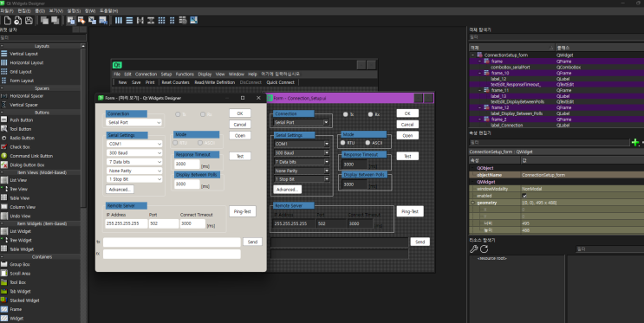644x323 pixels.
Task: Select Push Button in the widget box
Action: (22, 120)
